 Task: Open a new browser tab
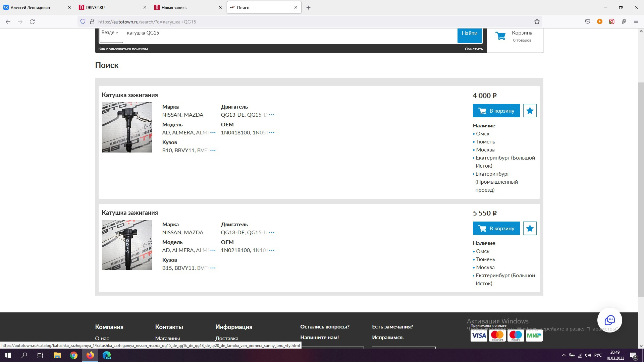pyautogui.click(x=308, y=7)
